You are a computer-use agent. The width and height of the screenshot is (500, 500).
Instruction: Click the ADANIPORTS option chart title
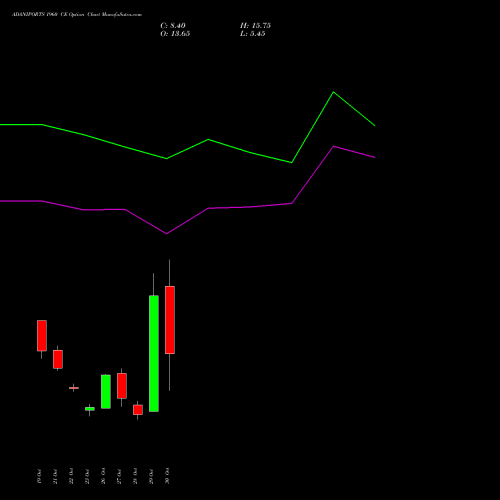click(x=77, y=15)
